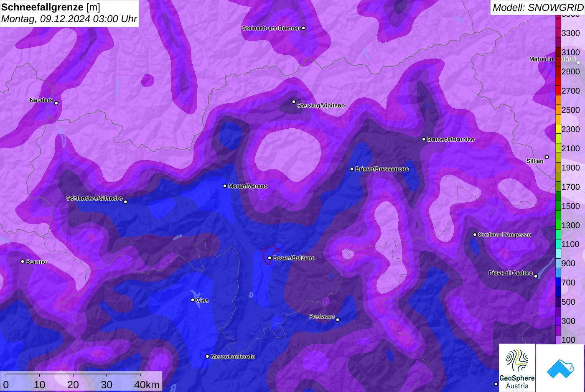This screenshot has width=585, height=392.
Task: Click the Meran/Merano label text
Action: [x=248, y=186]
